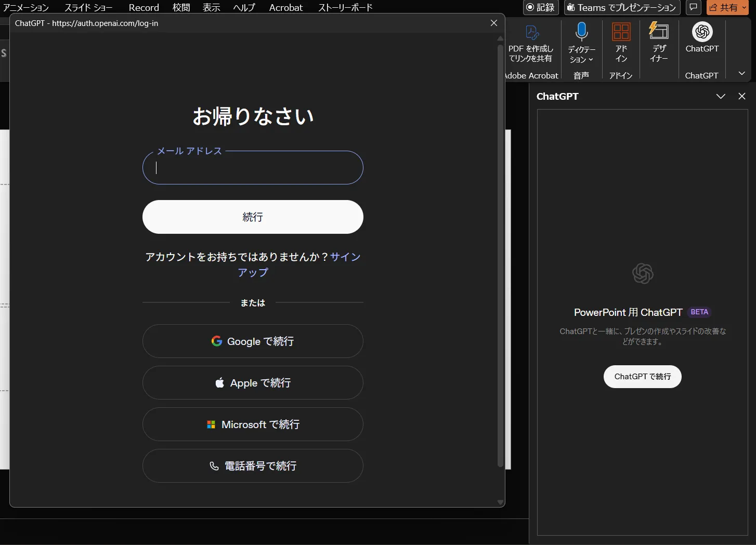
Task: Click the 記録 record button
Action: [x=541, y=7]
